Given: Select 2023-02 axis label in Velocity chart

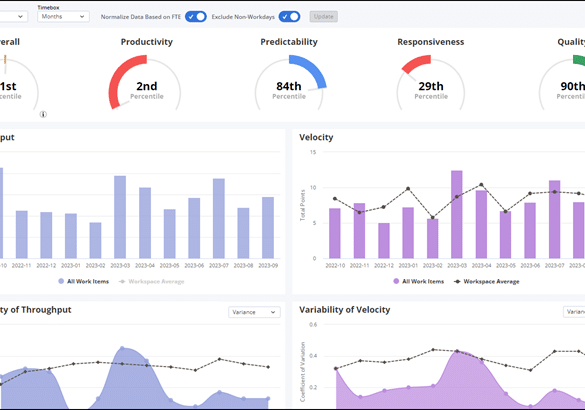Looking at the screenshot, I should pyautogui.click(x=432, y=266).
